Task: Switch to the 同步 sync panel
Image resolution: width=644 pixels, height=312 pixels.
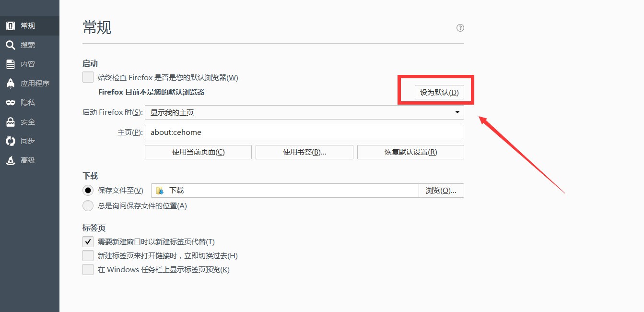Action: pos(30,141)
